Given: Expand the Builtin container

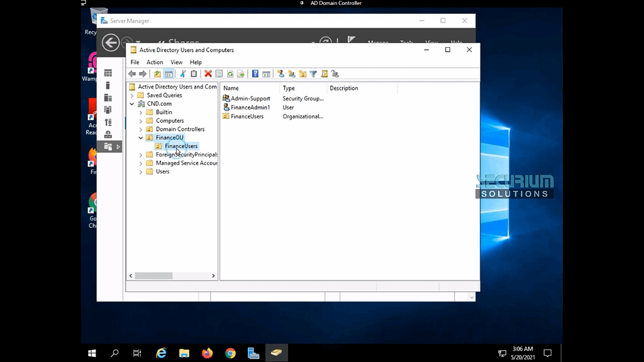Looking at the screenshot, I should pyautogui.click(x=141, y=112).
